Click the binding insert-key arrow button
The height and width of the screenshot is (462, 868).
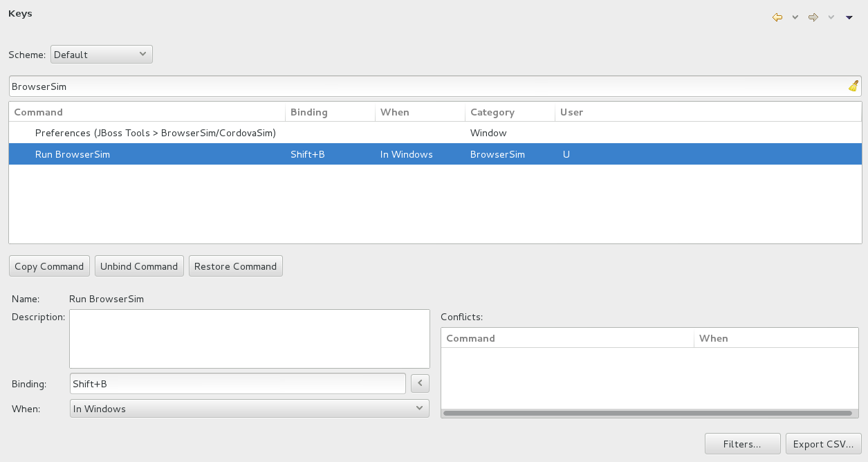[x=420, y=383]
